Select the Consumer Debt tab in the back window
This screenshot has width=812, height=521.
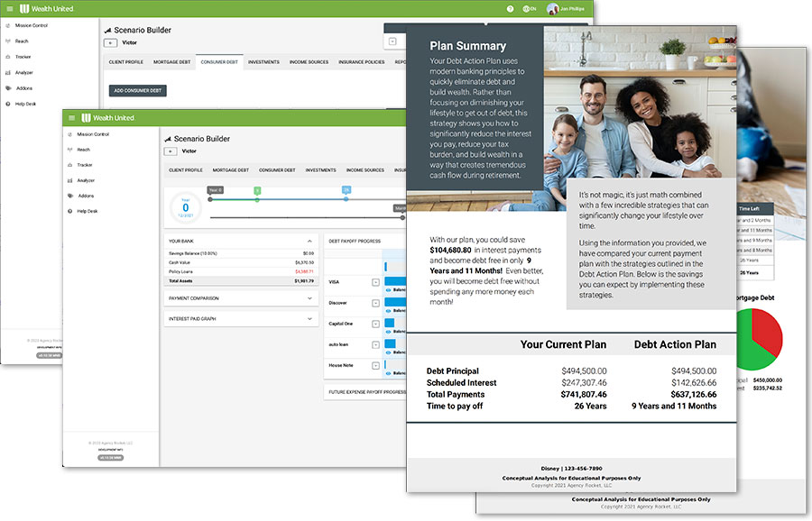(219, 62)
